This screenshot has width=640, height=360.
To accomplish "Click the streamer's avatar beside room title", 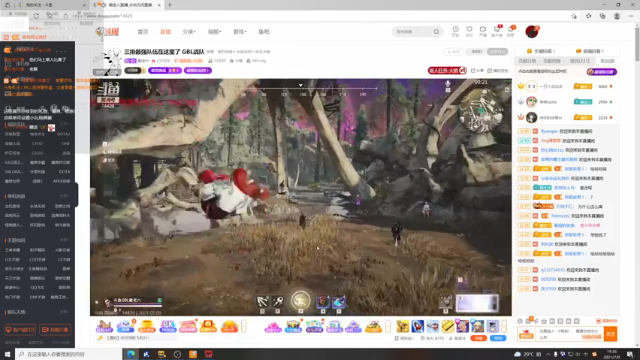I will tap(108, 61).
